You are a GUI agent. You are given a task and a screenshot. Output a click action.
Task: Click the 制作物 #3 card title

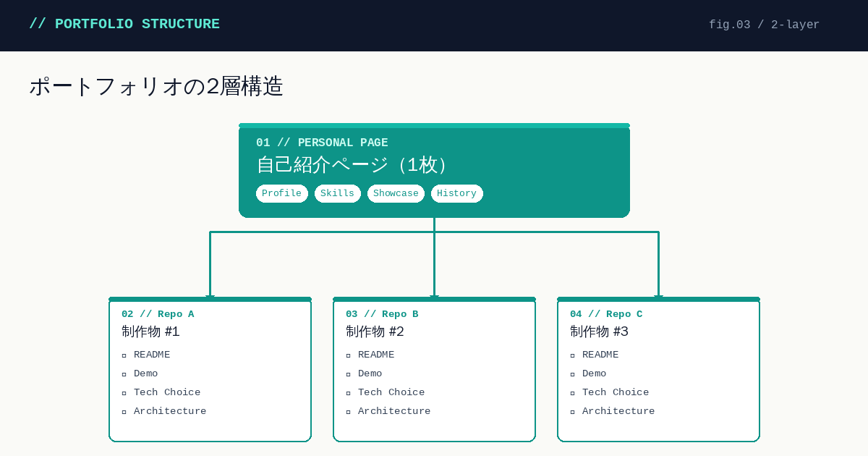[599, 332]
